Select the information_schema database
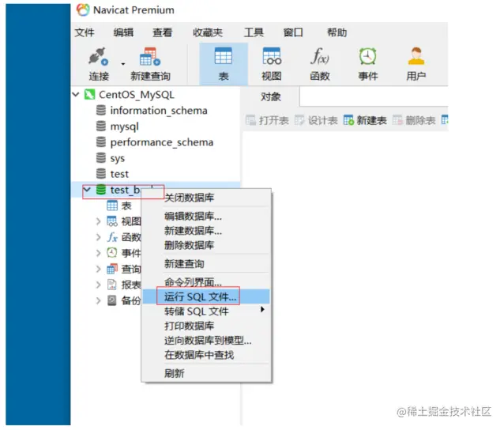 (159, 111)
